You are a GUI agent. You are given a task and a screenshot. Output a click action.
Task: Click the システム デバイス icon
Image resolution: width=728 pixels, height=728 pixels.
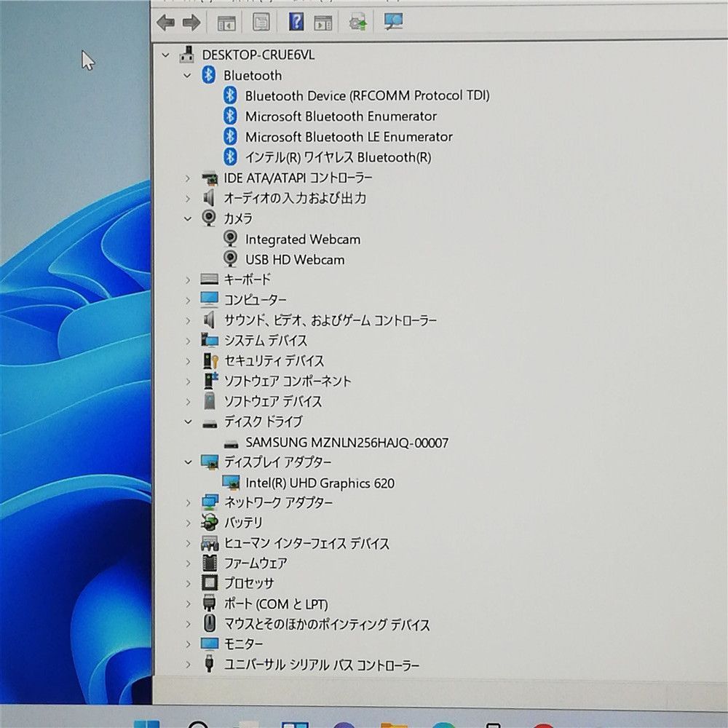click(x=210, y=340)
